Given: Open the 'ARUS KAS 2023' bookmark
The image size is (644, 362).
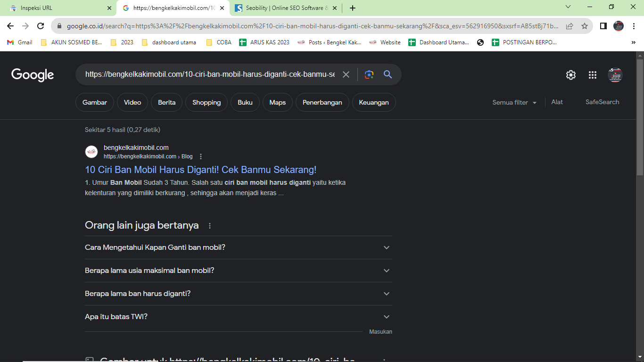Looking at the screenshot, I should 264,42.
